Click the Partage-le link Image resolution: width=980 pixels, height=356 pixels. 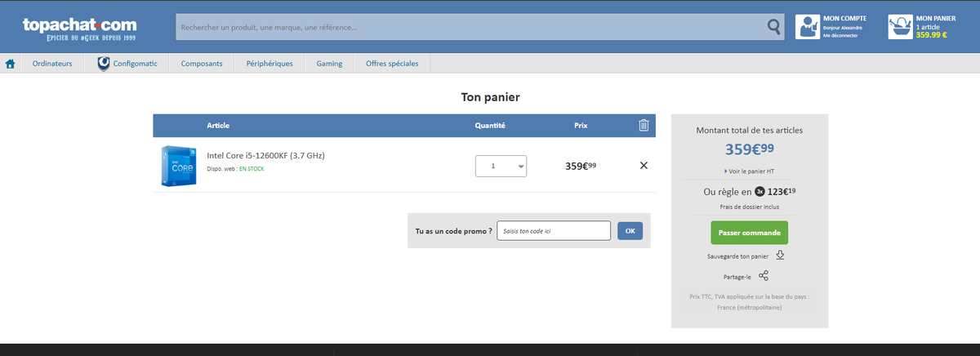point(737,277)
